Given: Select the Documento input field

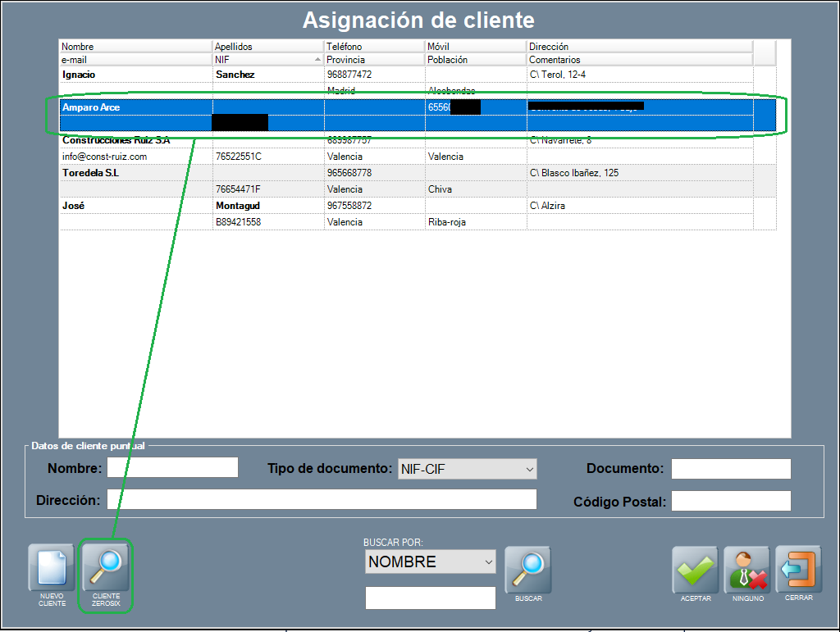Looking at the screenshot, I should pyautogui.click(x=731, y=469).
